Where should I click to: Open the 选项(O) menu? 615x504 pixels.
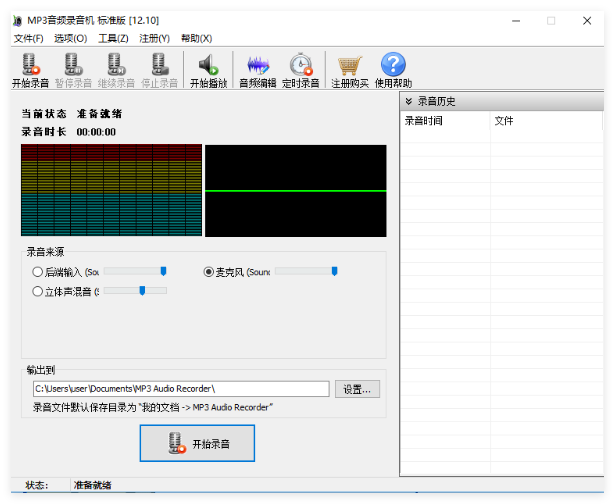tap(70, 38)
